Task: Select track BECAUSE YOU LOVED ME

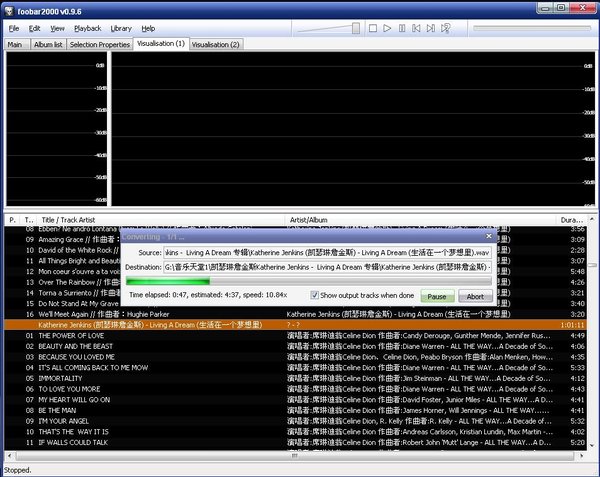Action: (x=295, y=357)
